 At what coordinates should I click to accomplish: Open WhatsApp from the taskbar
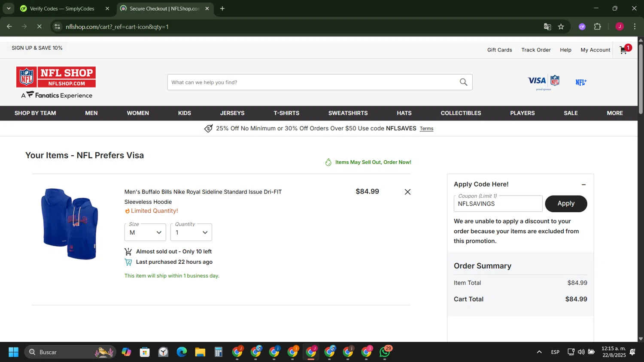coord(385,352)
